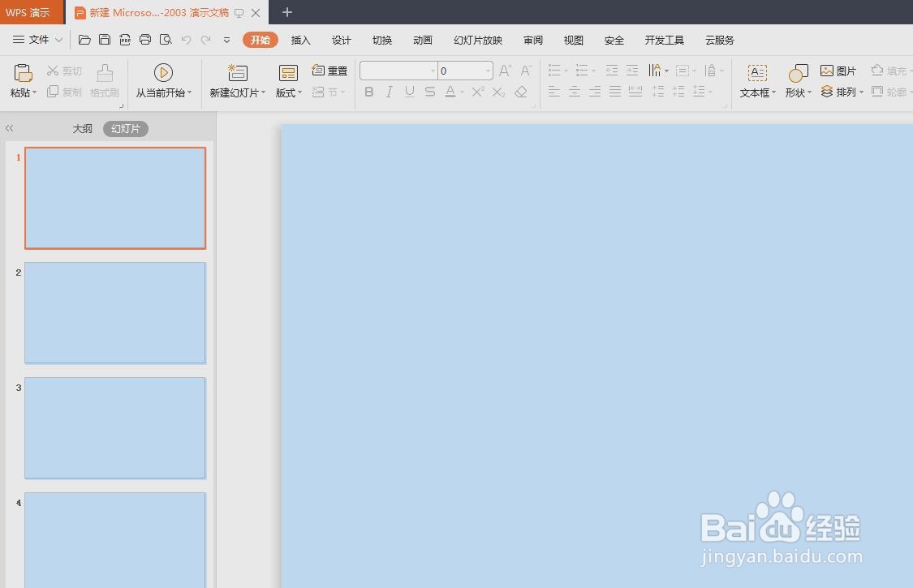Justify text alignment icon
This screenshot has width=913, height=588.
[615, 92]
